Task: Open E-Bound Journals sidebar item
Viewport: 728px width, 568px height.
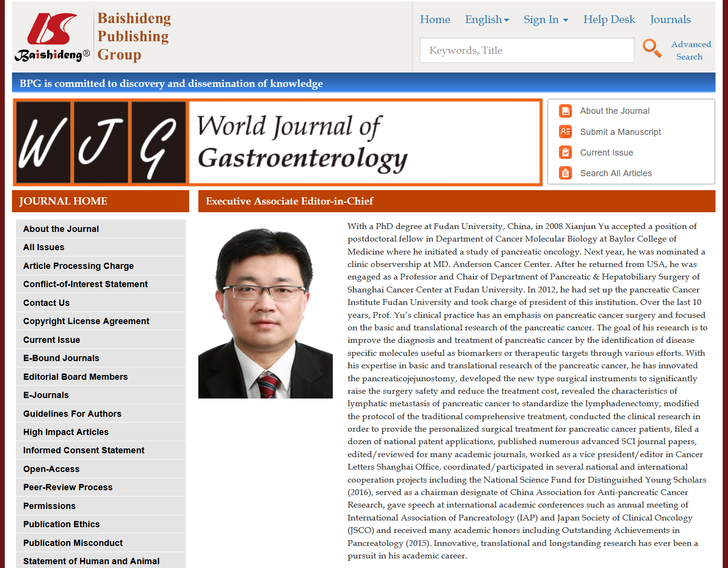Action: point(101,358)
